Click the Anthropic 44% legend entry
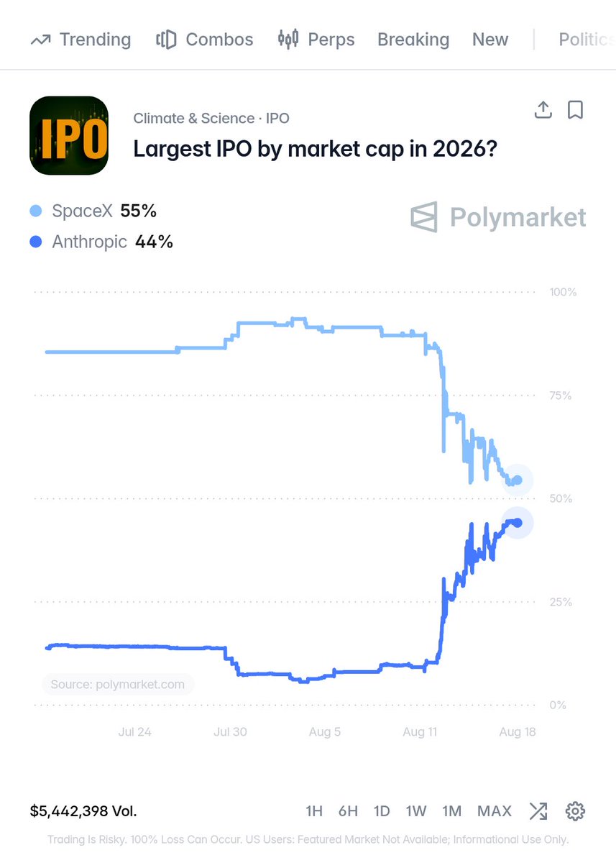The height and width of the screenshot is (863, 616). (101, 242)
